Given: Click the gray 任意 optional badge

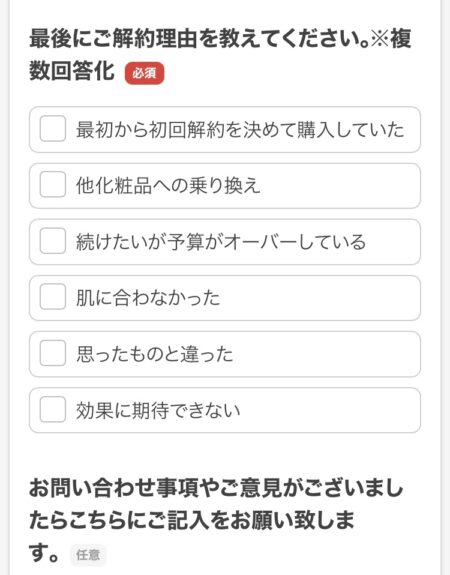Looking at the screenshot, I should coord(88,554).
